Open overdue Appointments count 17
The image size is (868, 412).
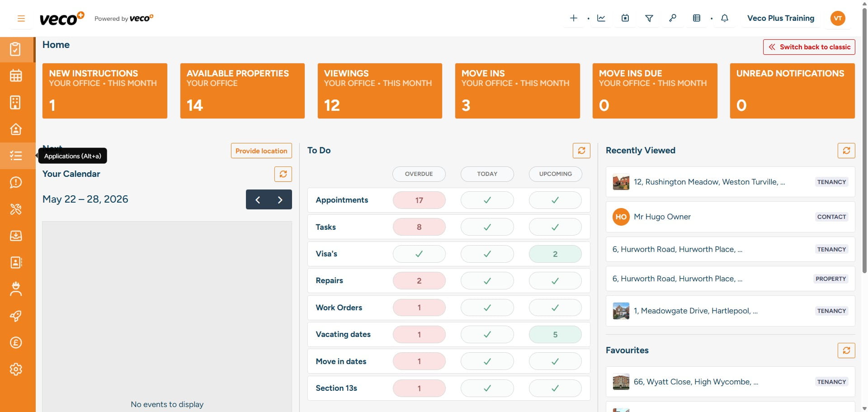[419, 200]
